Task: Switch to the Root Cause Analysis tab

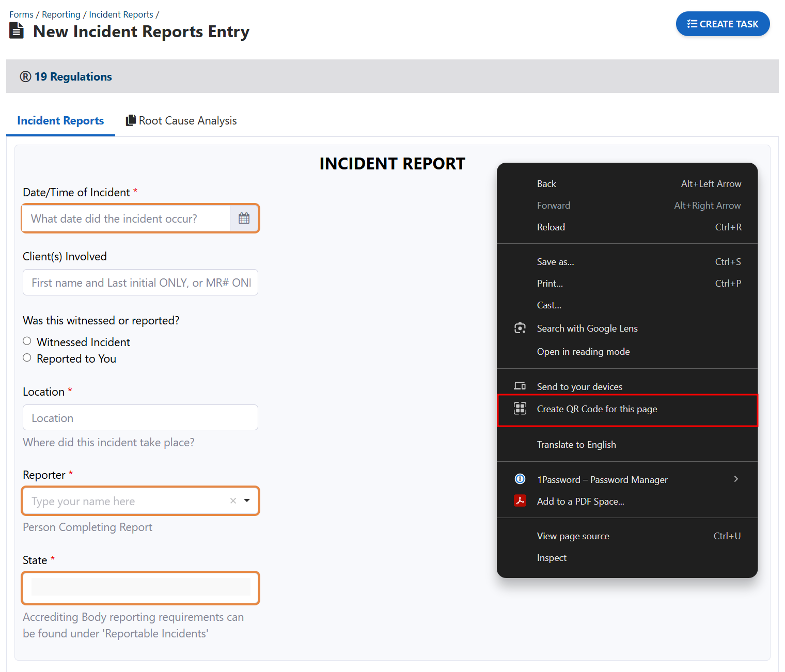Action: pos(181,121)
